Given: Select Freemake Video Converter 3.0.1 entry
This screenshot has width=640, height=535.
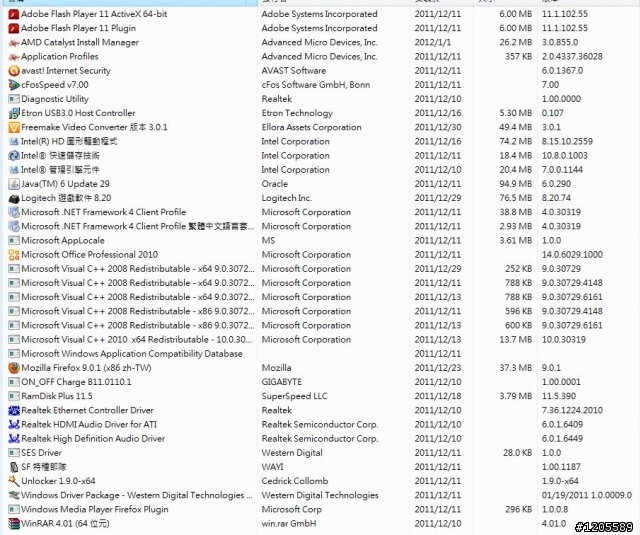Looking at the screenshot, I should [94, 127].
